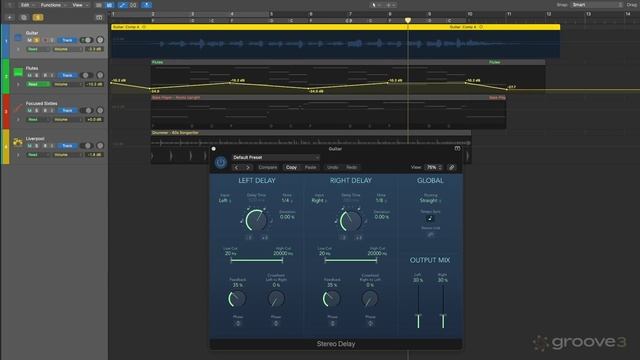Click the plugin Copy button

pyautogui.click(x=291, y=167)
